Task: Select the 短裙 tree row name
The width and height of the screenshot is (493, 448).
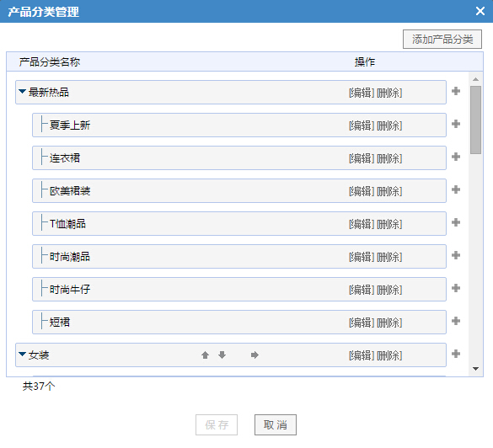Action: point(60,323)
